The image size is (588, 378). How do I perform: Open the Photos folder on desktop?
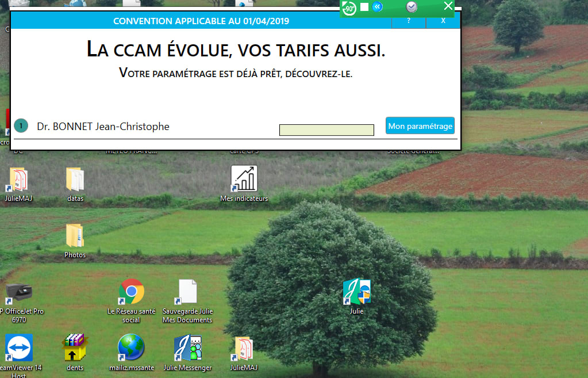coord(75,236)
